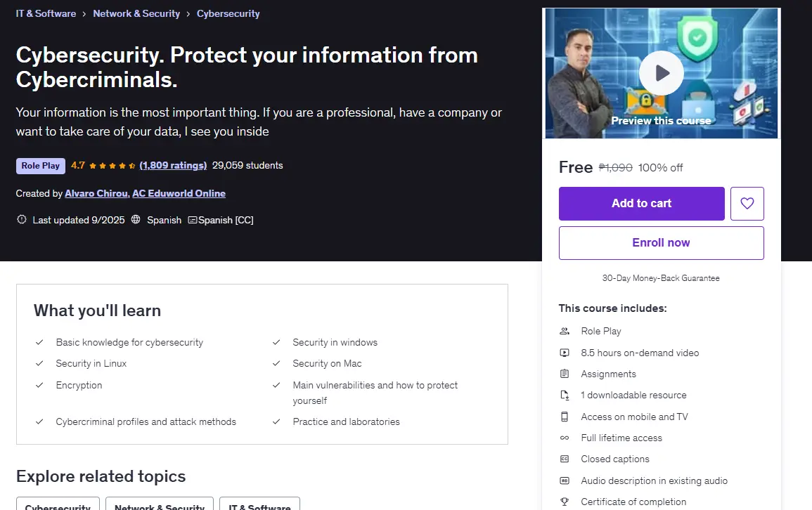
Task: Click the downloadable resource file icon
Action: coord(565,395)
